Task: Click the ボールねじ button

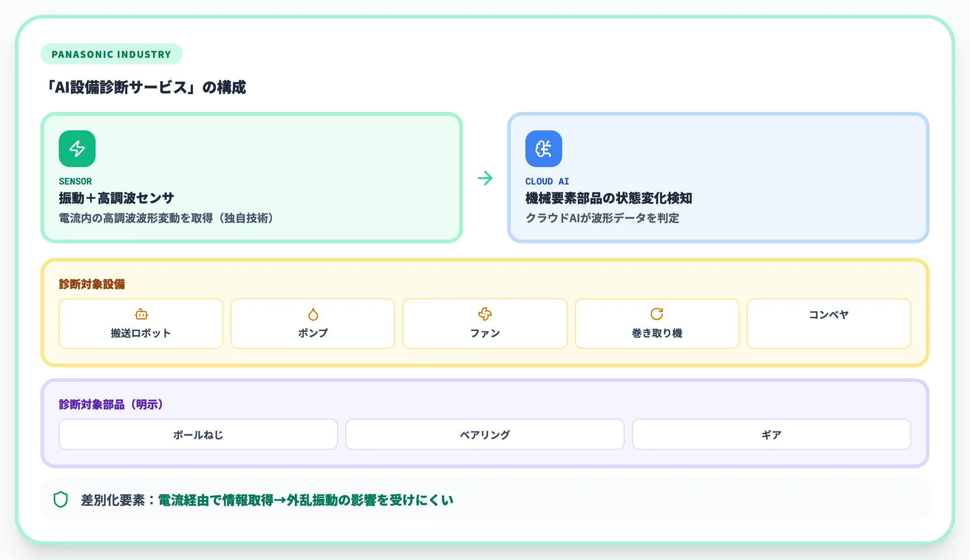Action: (198, 434)
